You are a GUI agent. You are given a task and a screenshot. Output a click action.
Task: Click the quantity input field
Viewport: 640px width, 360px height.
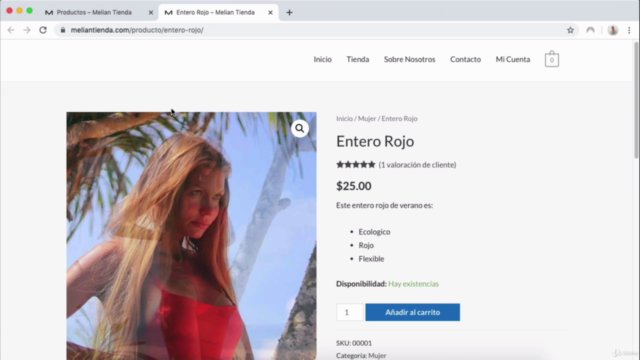pyautogui.click(x=349, y=312)
